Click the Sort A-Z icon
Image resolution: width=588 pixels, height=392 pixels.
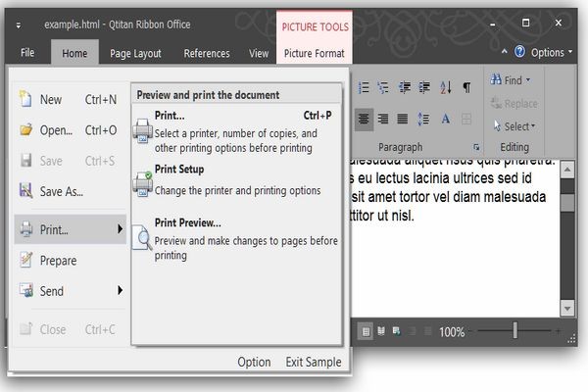446,87
